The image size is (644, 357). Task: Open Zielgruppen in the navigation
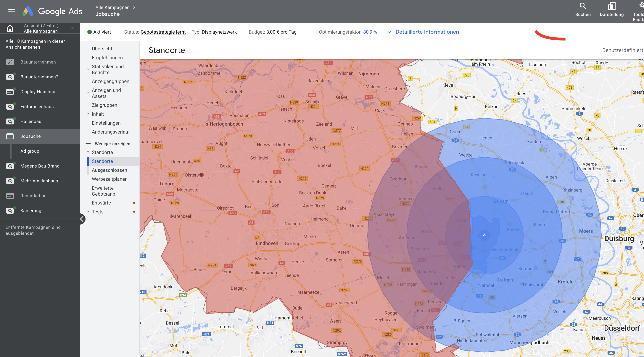click(104, 105)
